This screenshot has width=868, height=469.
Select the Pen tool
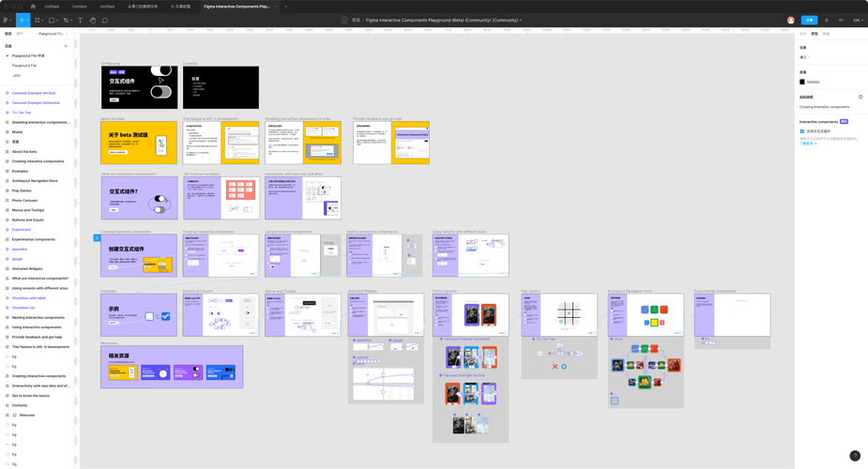point(66,20)
